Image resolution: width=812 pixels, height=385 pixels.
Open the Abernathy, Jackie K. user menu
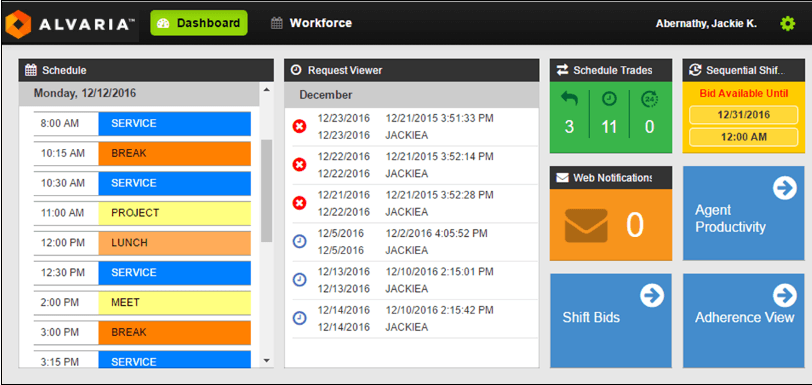click(706, 24)
